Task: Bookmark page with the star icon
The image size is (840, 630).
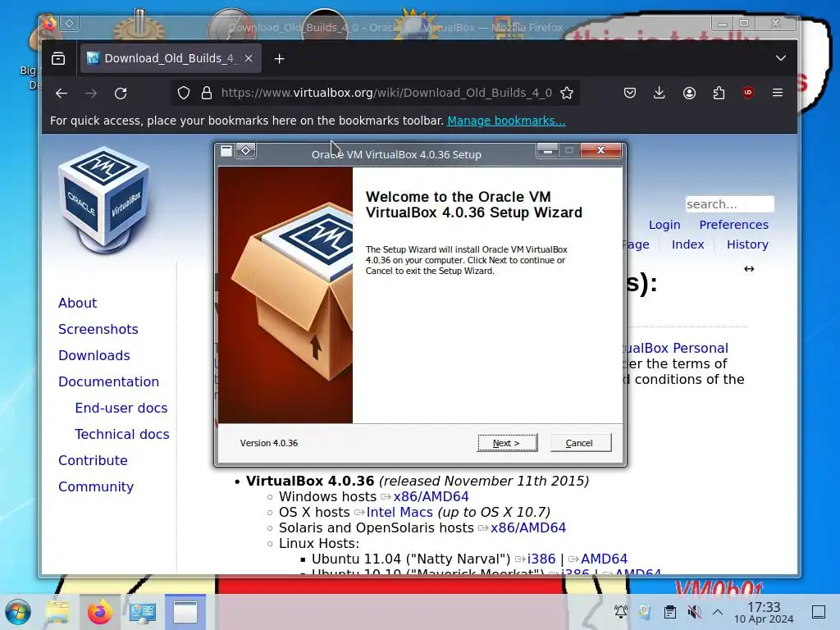Action: tap(567, 94)
